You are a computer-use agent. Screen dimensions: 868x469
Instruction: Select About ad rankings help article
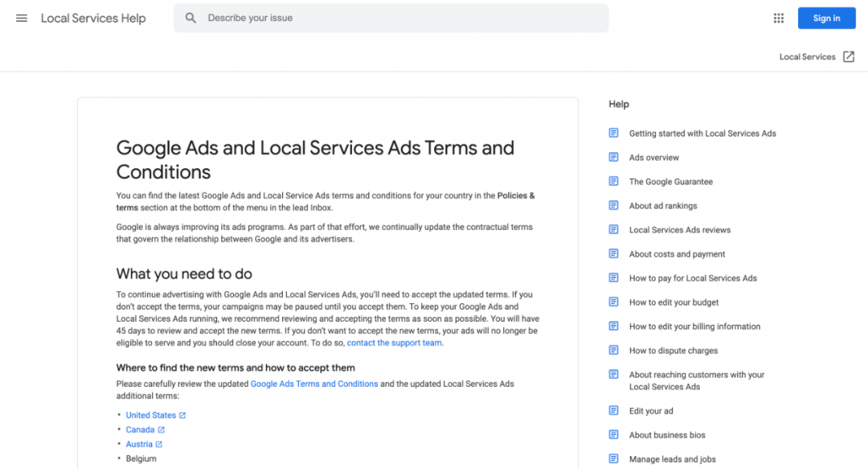(x=663, y=206)
